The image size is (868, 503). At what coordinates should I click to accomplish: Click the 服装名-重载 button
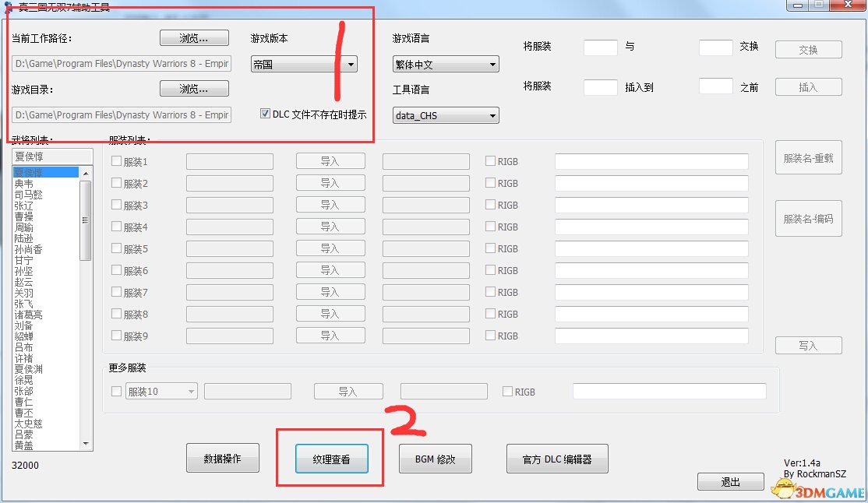(x=808, y=158)
